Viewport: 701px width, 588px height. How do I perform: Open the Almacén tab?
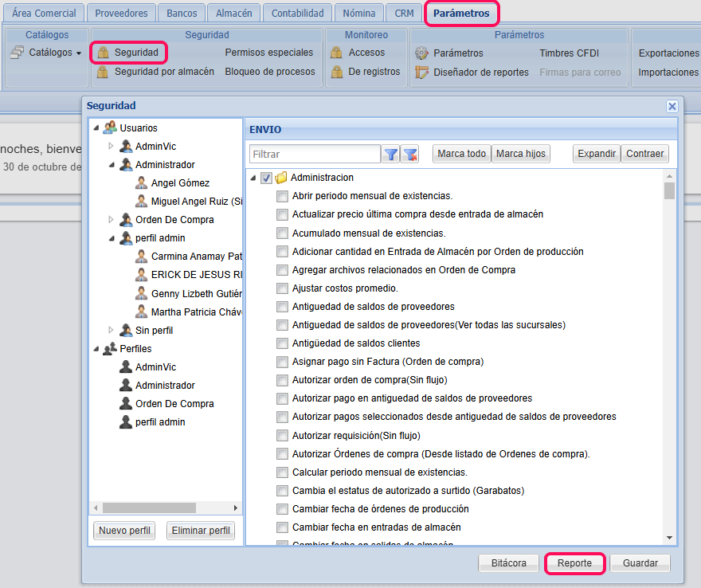click(x=233, y=13)
